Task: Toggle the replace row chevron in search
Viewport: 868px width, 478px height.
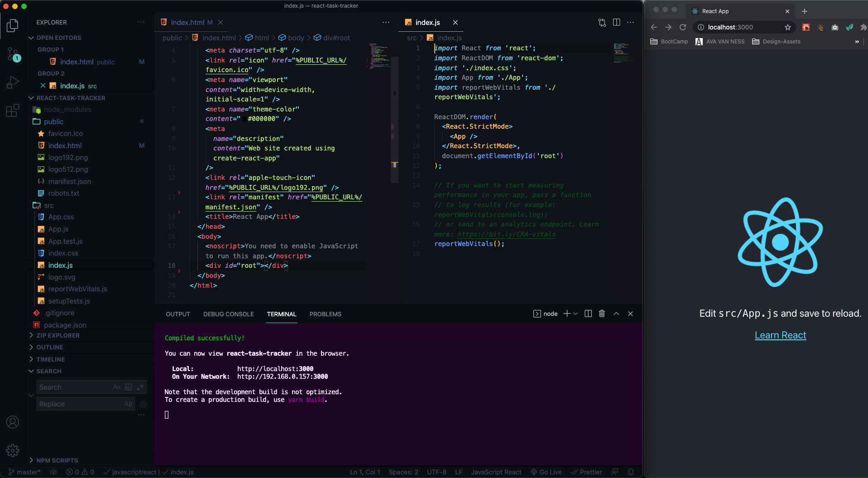Action: point(31,396)
